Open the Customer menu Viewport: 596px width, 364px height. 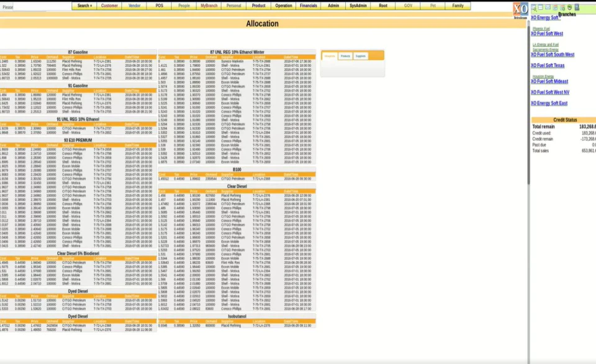[109, 6]
